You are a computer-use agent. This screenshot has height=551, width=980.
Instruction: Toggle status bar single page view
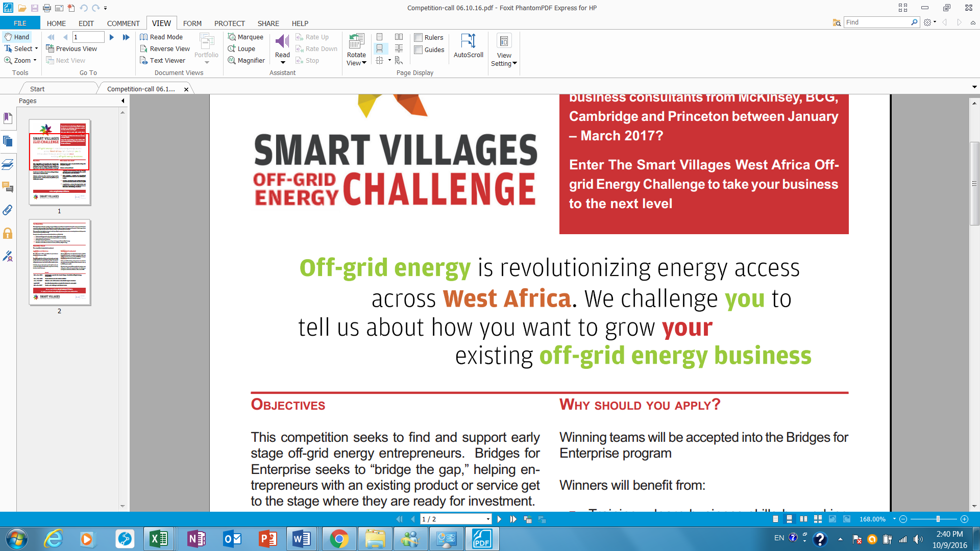[x=775, y=519]
